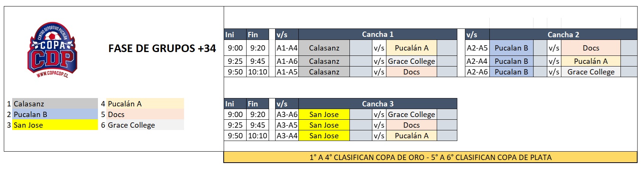This screenshot has height=171, width=644.
Task: Click yellow San Jose cell in team list
Action: [x=55, y=125]
